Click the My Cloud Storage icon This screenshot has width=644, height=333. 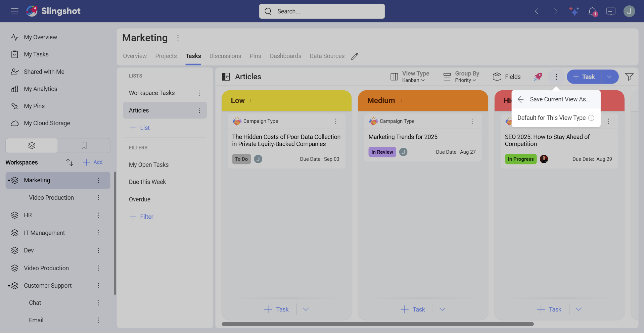[15, 123]
